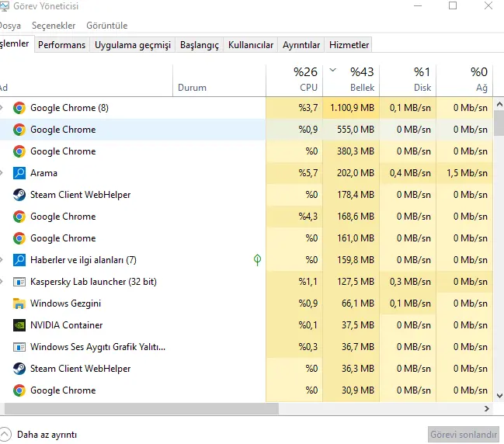The height and width of the screenshot is (444, 504).
Task: Sort by the Bellek column header
Action: click(351, 79)
